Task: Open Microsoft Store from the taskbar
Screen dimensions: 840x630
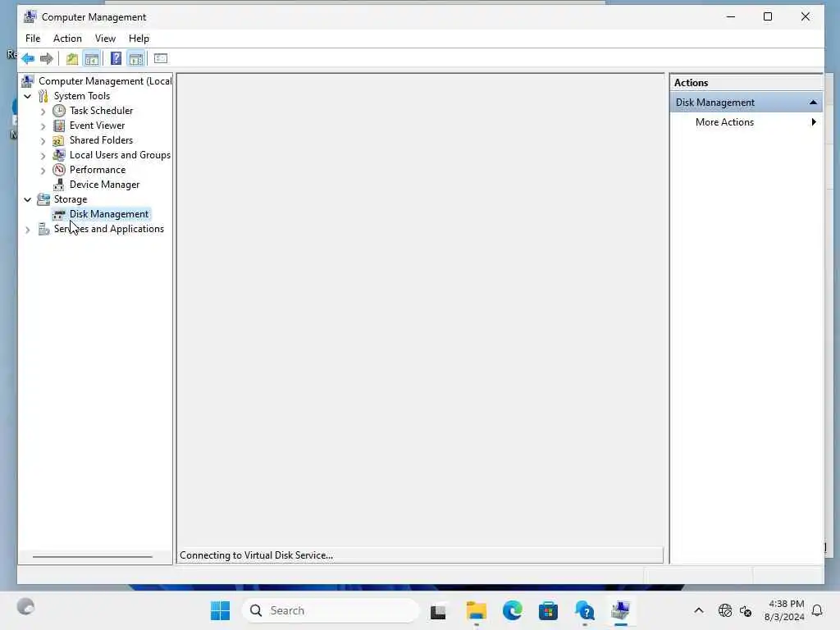Action: pyautogui.click(x=548, y=610)
